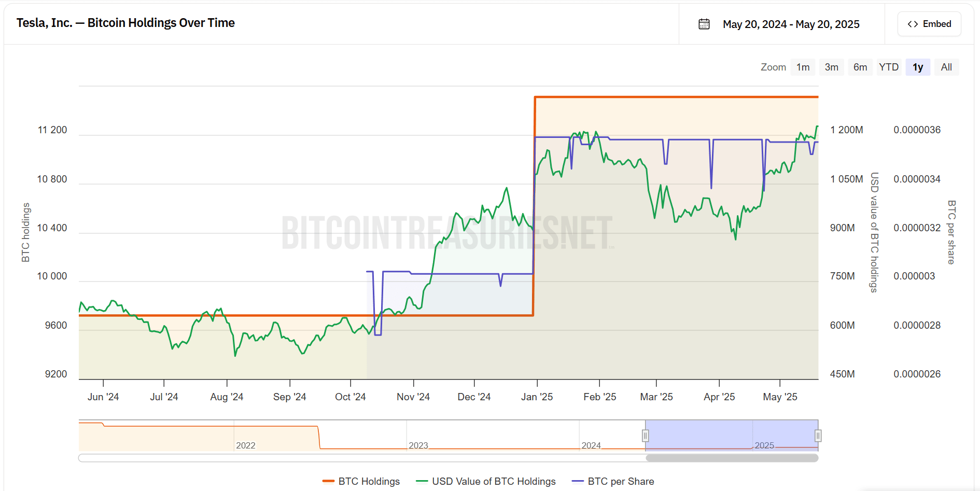Select the 3m zoom range
This screenshot has height=491, width=980.
(831, 67)
